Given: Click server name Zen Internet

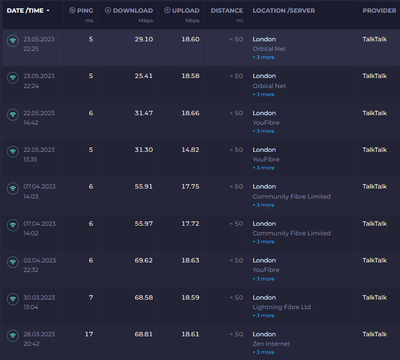Looking at the screenshot, I should [271, 344].
